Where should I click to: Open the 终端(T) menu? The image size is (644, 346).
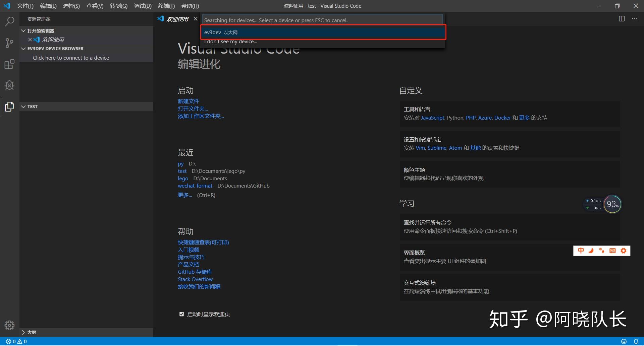pyautogui.click(x=166, y=6)
